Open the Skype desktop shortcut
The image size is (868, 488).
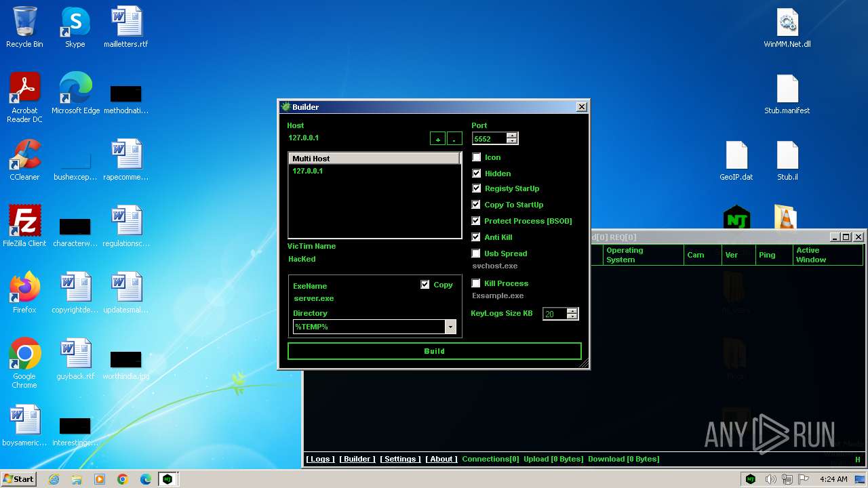click(x=75, y=27)
